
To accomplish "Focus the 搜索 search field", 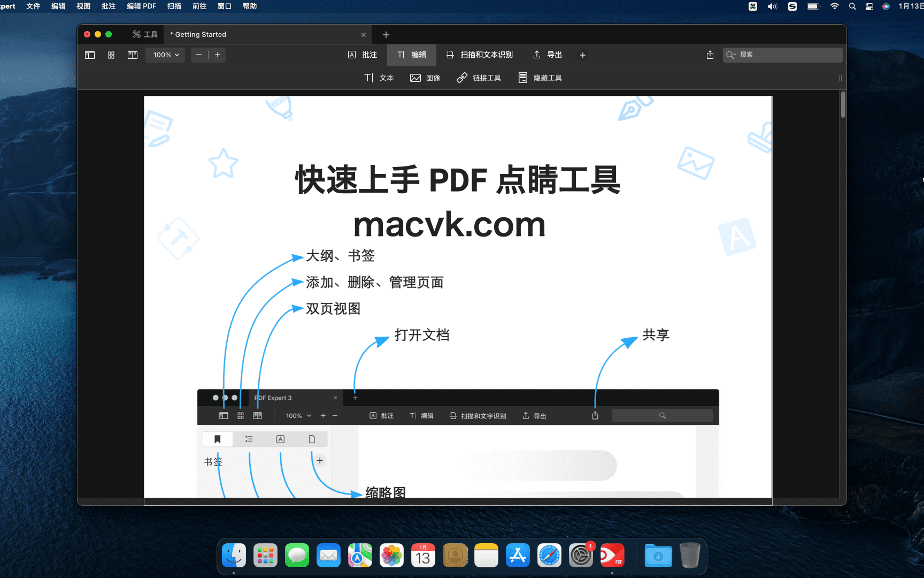I will 783,55.
